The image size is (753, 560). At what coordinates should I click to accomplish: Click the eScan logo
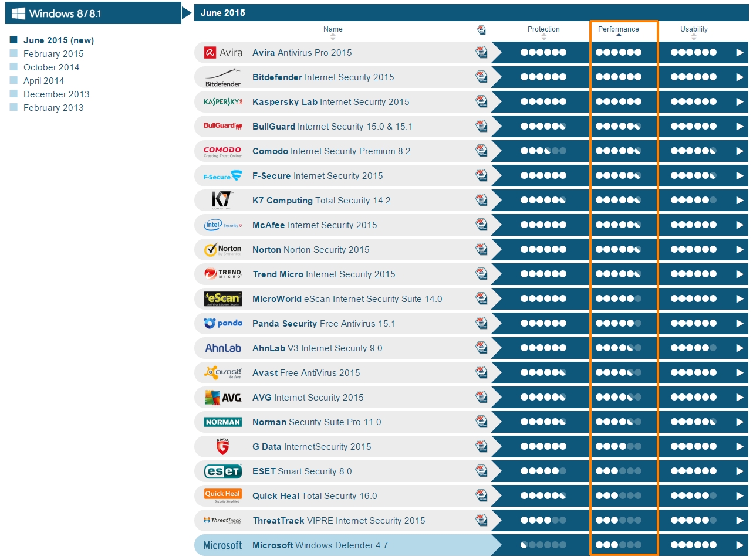[223, 299]
